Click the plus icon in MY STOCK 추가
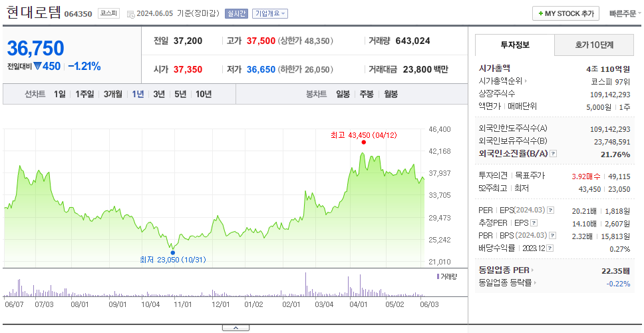644x333 pixels. click(x=541, y=13)
